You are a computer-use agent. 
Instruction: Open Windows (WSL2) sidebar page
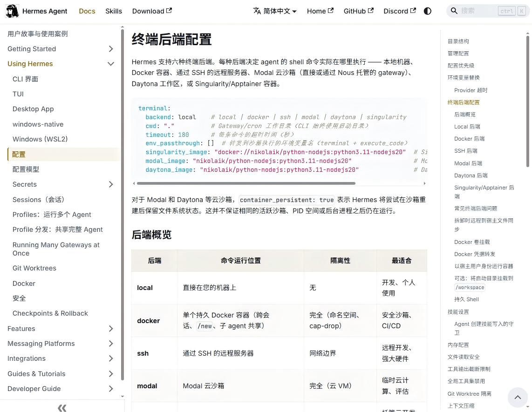[x=40, y=139]
